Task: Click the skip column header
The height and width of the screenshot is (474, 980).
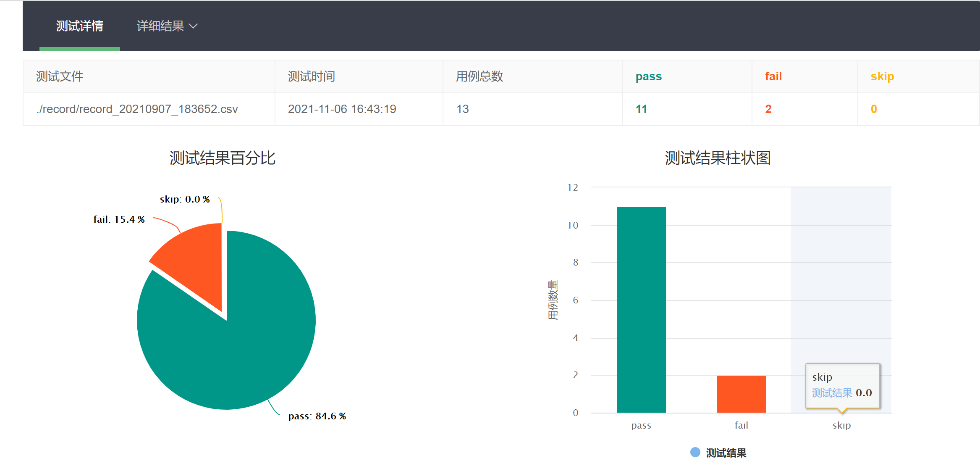Action: pos(882,76)
